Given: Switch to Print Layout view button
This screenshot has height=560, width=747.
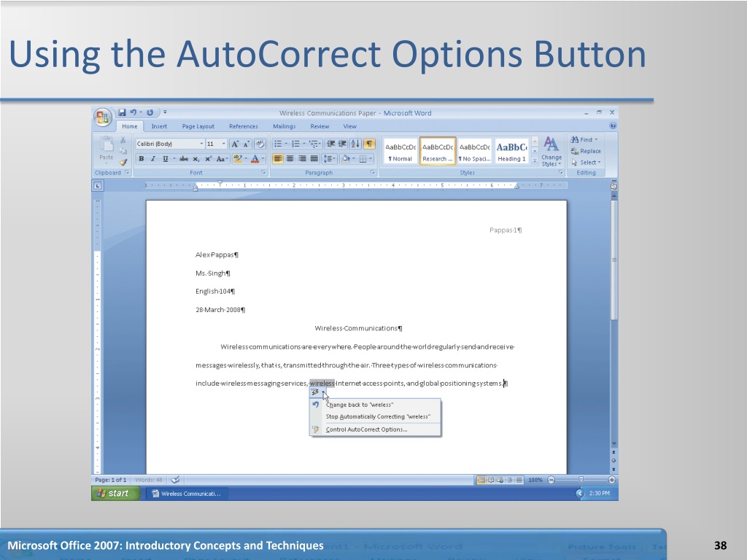Looking at the screenshot, I should pyautogui.click(x=481, y=480).
